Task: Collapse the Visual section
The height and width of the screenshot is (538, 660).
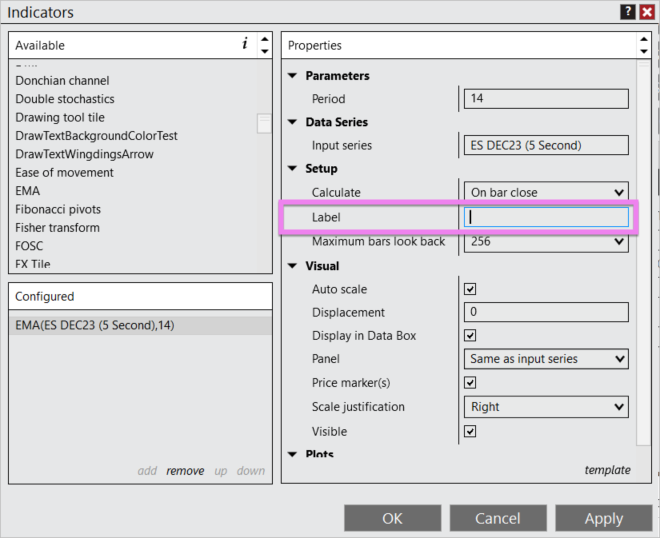Action: pos(293,266)
